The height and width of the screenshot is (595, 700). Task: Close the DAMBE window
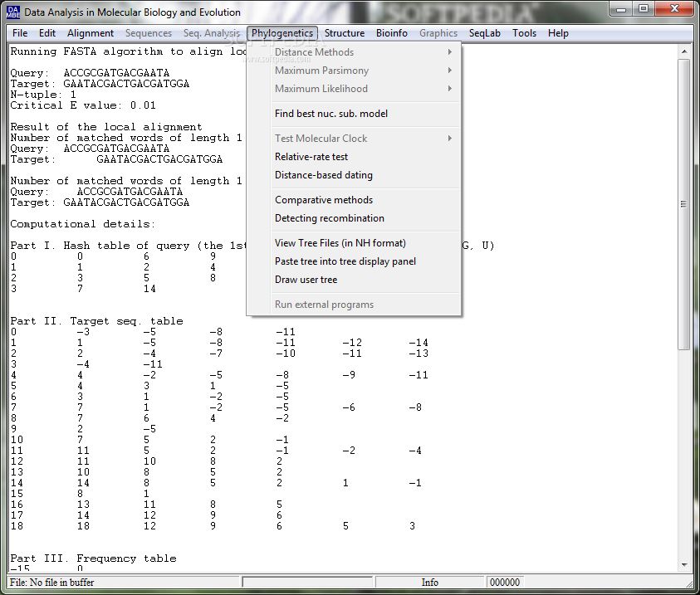pos(674,8)
